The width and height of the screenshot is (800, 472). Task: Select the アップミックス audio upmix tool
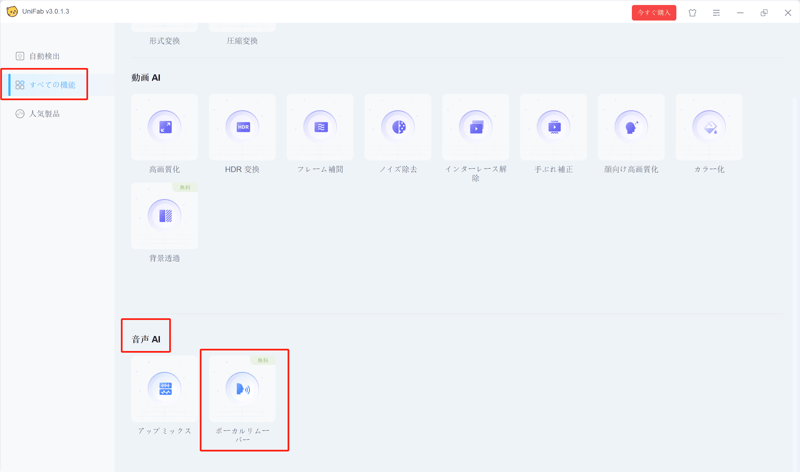click(x=165, y=389)
